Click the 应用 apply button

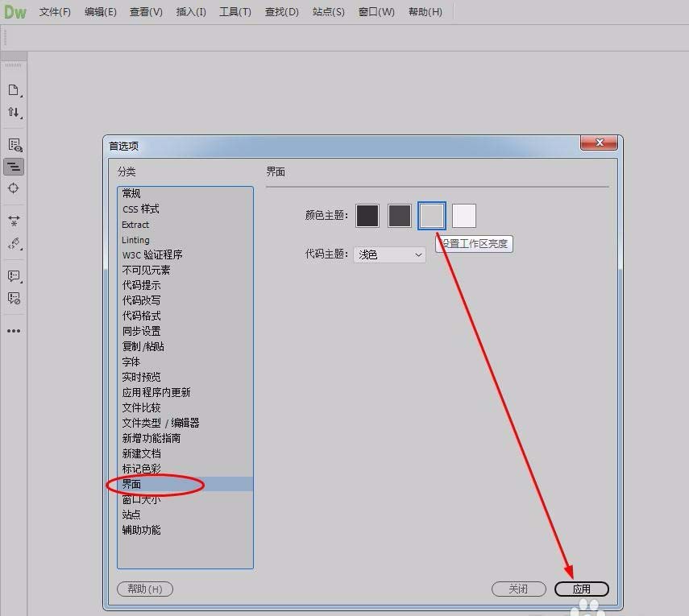[581, 589]
